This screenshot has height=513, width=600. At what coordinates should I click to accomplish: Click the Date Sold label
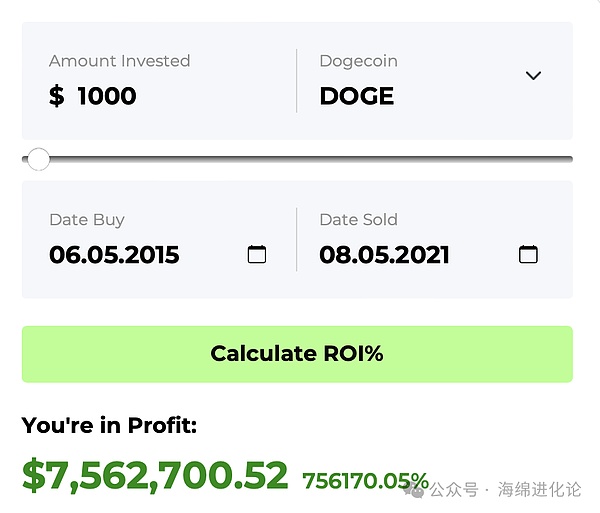click(x=358, y=219)
